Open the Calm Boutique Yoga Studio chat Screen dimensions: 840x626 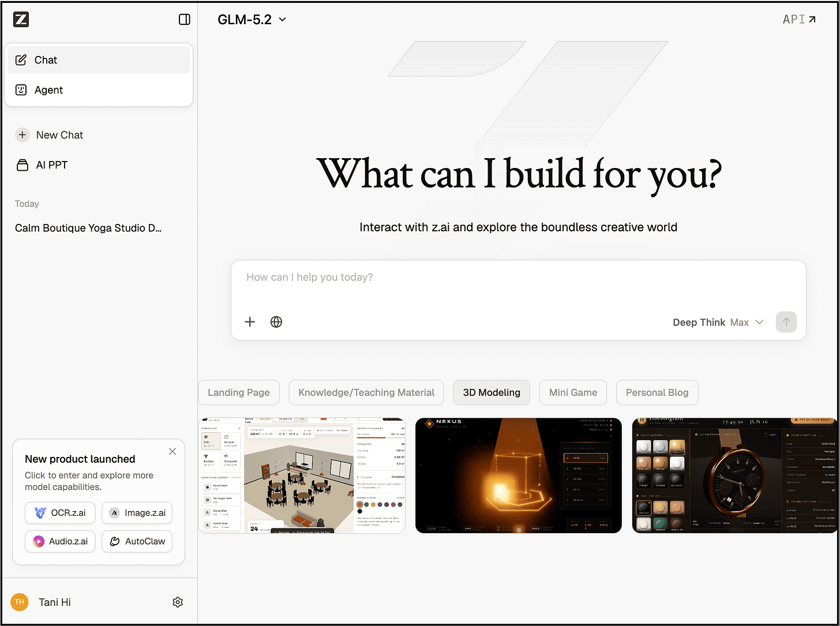88,228
